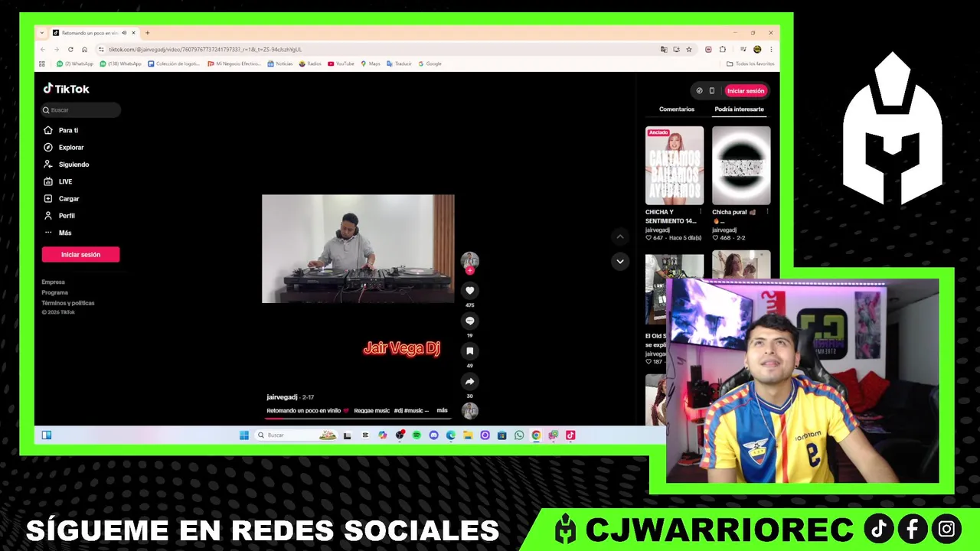The width and height of the screenshot is (980, 551).
Task: Open the browser extensions puzzle icon
Action: pyautogui.click(x=722, y=49)
